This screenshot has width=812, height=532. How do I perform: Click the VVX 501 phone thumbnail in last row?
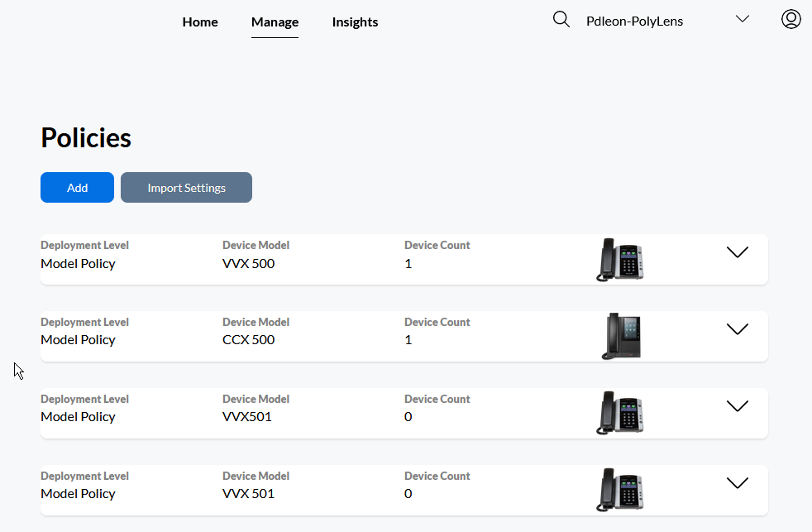[x=619, y=490]
